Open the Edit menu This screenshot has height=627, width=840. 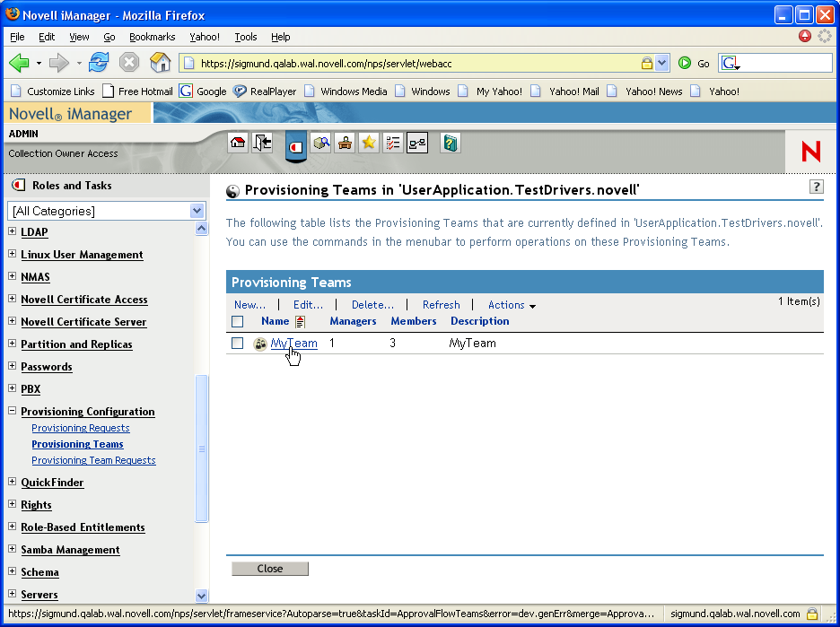pyautogui.click(x=47, y=37)
